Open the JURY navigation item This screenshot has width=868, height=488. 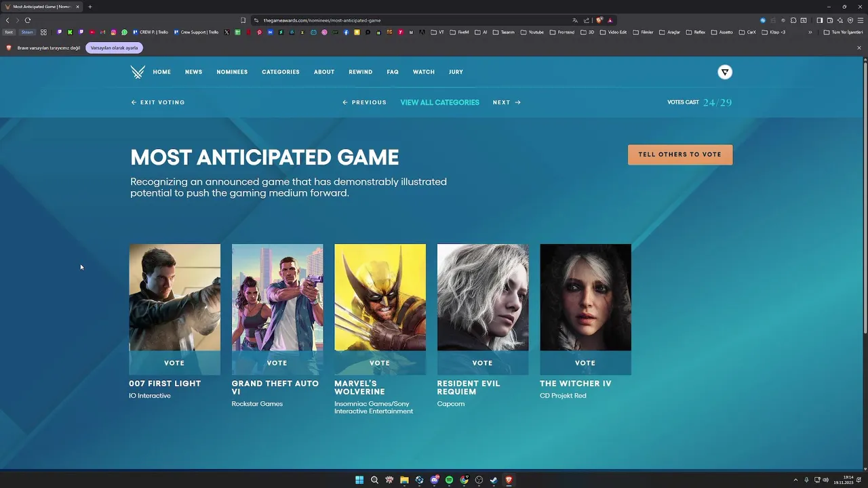click(x=456, y=72)
